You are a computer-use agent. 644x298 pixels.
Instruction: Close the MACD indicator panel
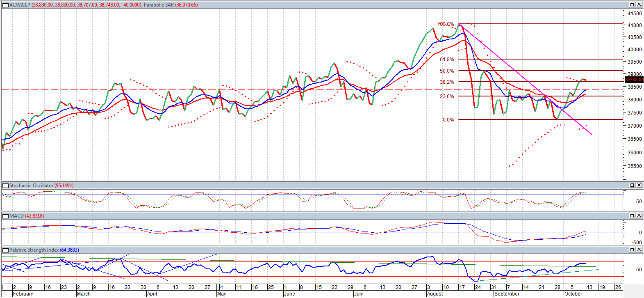coord(639,216)
